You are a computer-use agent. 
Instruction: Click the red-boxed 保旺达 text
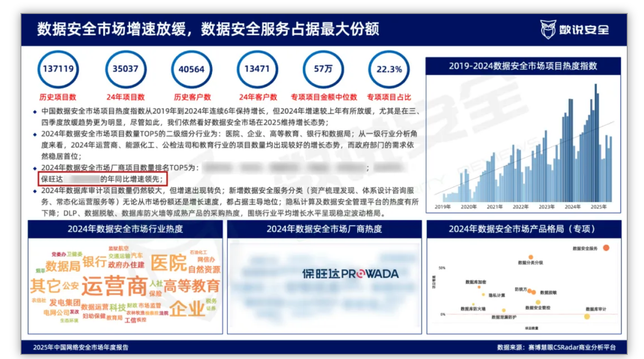tap(52, 179)
